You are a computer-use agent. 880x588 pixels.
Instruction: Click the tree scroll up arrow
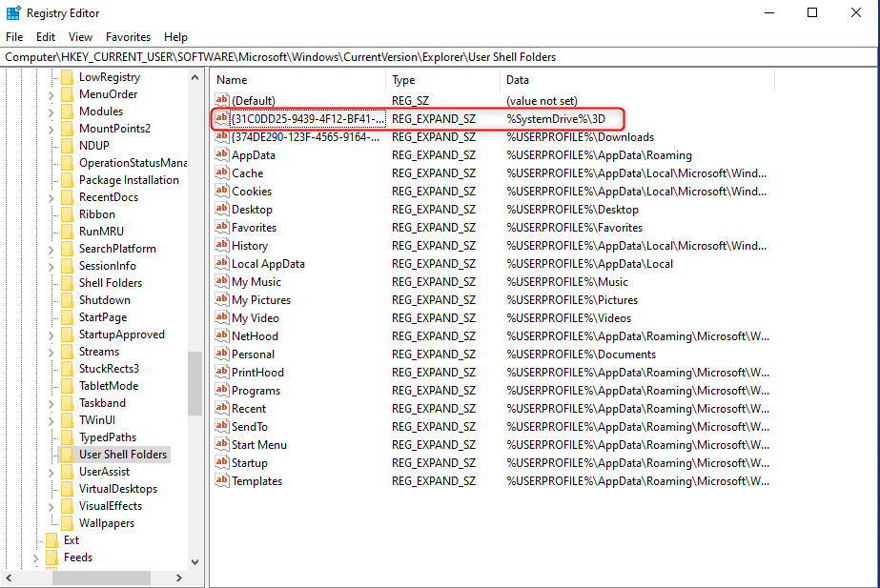(x=194, y=77)
